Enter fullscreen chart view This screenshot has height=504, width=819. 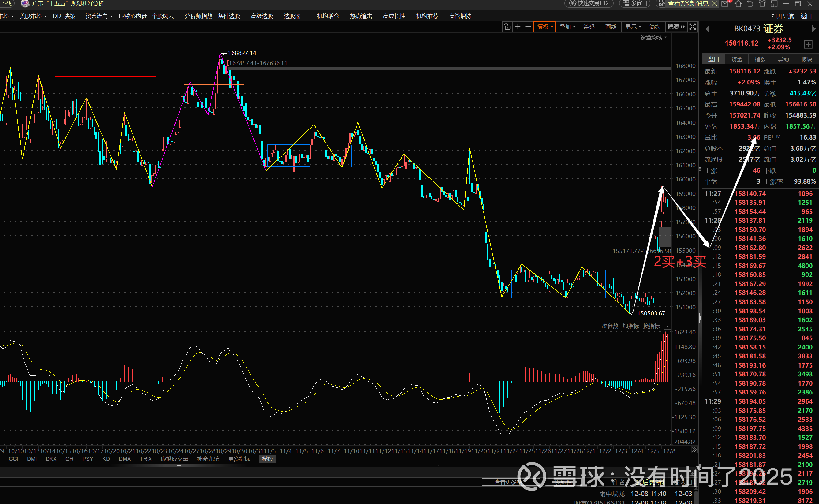coord(692,27)
